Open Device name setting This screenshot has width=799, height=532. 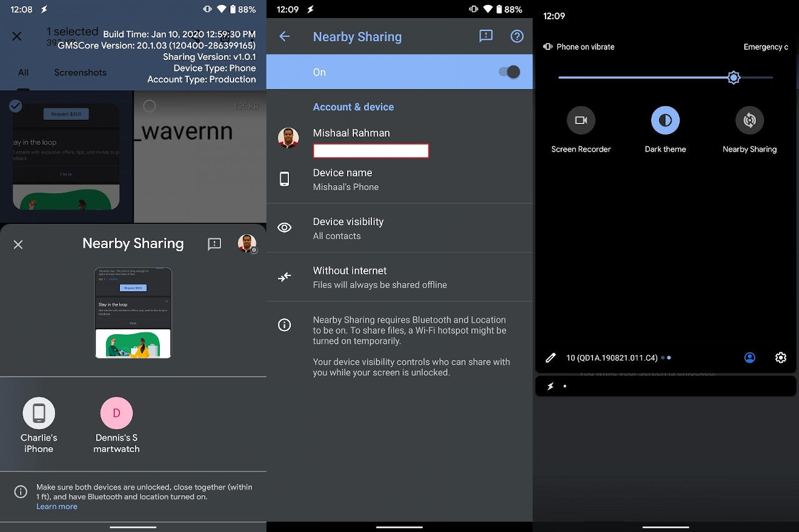pos(399,179)
